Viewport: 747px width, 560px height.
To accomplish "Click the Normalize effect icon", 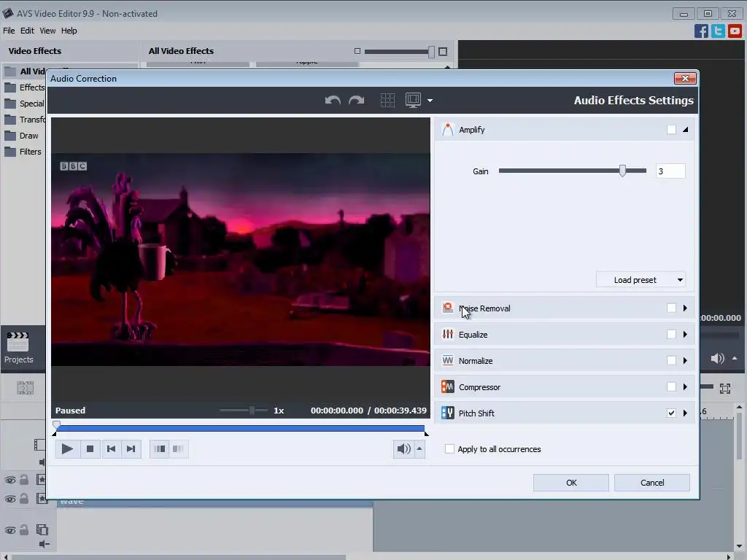I will (x=447, y=360).
